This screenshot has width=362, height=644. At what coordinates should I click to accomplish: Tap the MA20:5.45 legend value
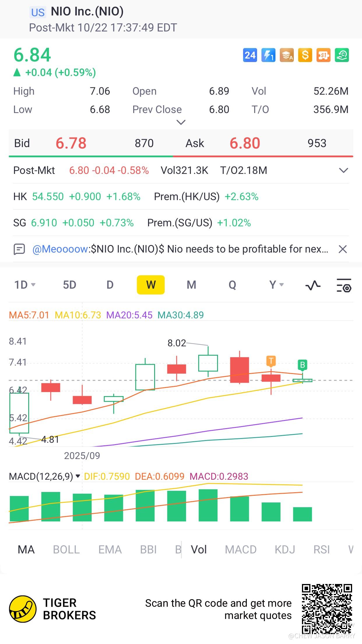coord(129,315)
